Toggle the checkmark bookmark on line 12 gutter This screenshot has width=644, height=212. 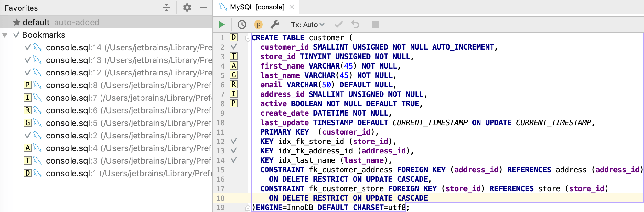[x=233, y=141]
